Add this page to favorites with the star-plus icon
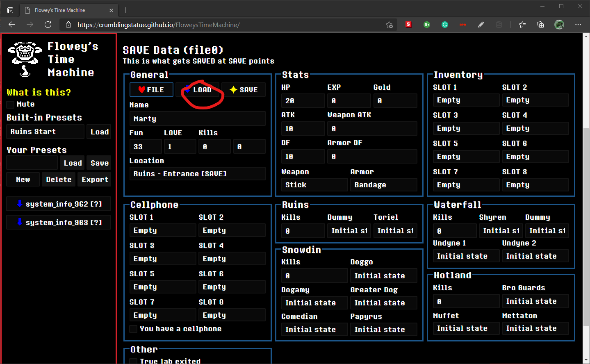 (389, 25)
